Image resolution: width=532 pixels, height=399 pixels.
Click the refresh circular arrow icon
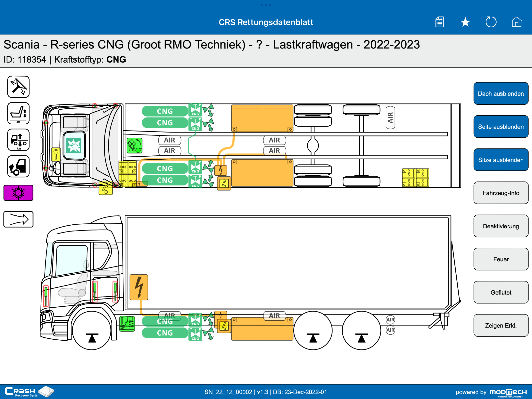coord(491,22)
